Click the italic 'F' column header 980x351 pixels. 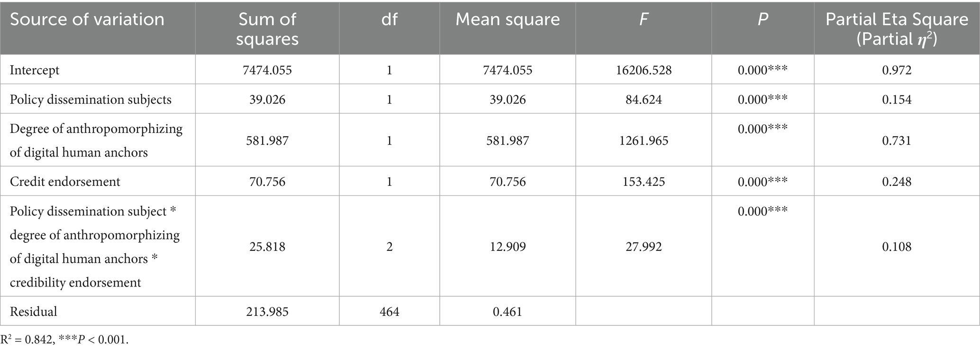[x=643, y=19]
